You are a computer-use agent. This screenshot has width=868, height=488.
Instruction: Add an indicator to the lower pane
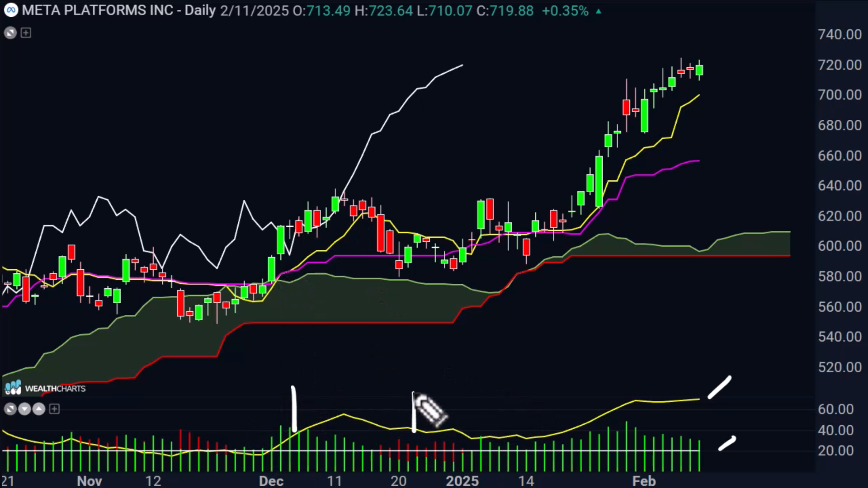54,409
